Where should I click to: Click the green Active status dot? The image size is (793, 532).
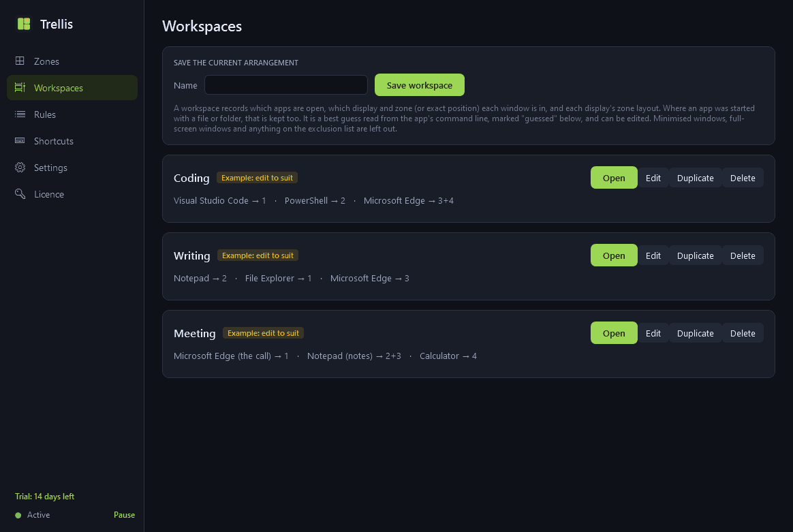pos(18,516)
